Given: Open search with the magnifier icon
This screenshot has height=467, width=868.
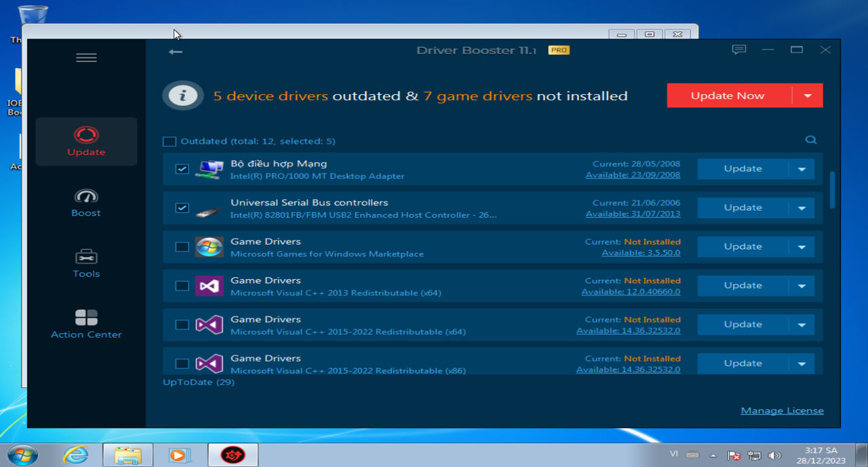Looking at the screenshot, I should click(811, 140).
